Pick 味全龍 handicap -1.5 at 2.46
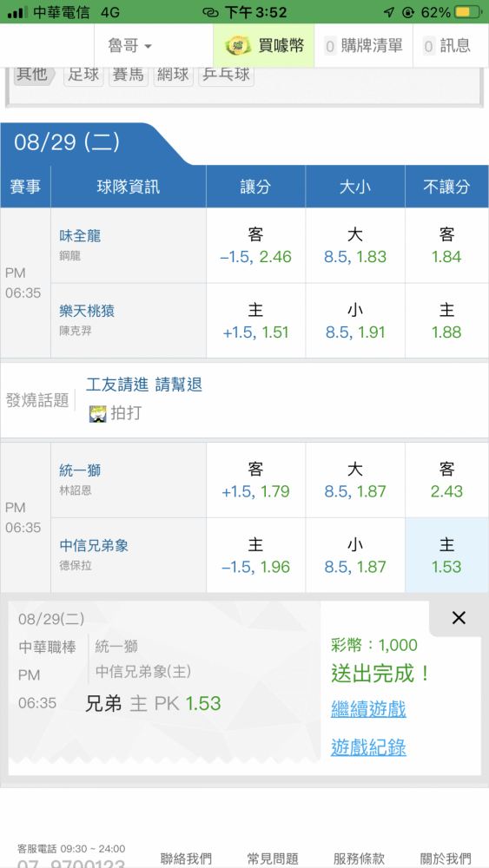The width and height of the screenshot is (489, 868). (x=256, y=246)
